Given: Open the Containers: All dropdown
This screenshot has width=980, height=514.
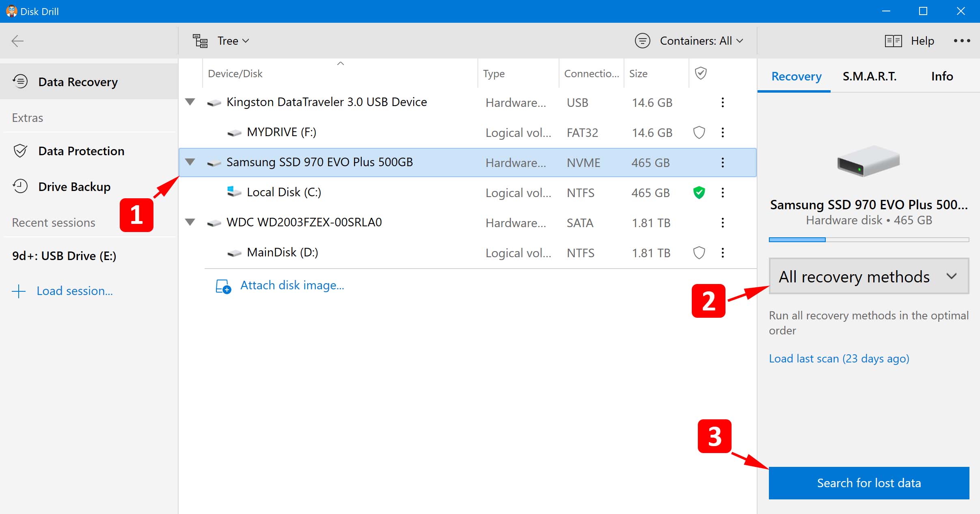Looking at the screenshot, I should pos(702,41).
